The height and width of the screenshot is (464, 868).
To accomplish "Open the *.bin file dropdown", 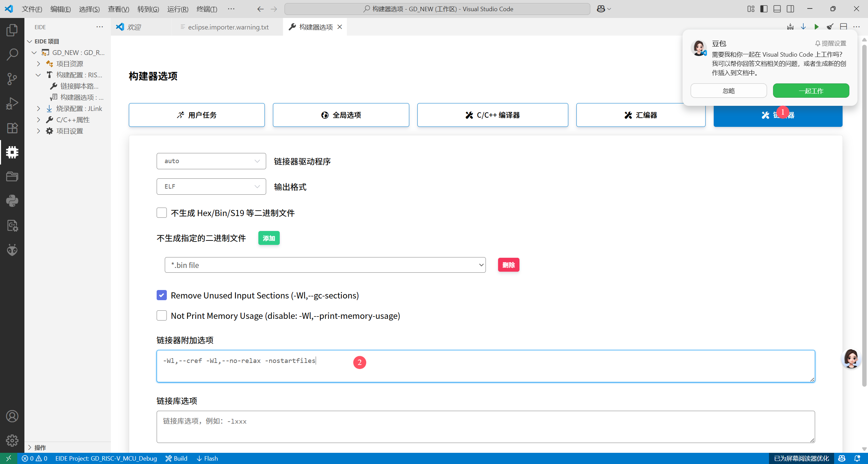I will [x=325, y=265].
